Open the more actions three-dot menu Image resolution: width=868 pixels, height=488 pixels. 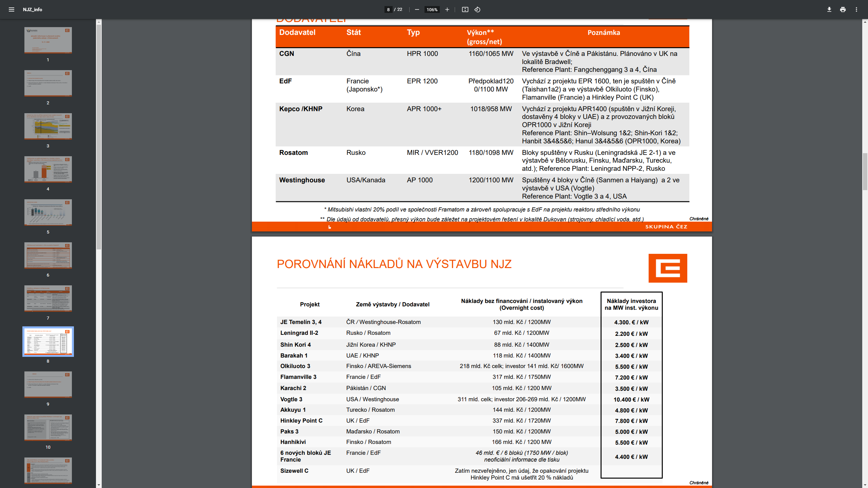[x=856, y=9]
